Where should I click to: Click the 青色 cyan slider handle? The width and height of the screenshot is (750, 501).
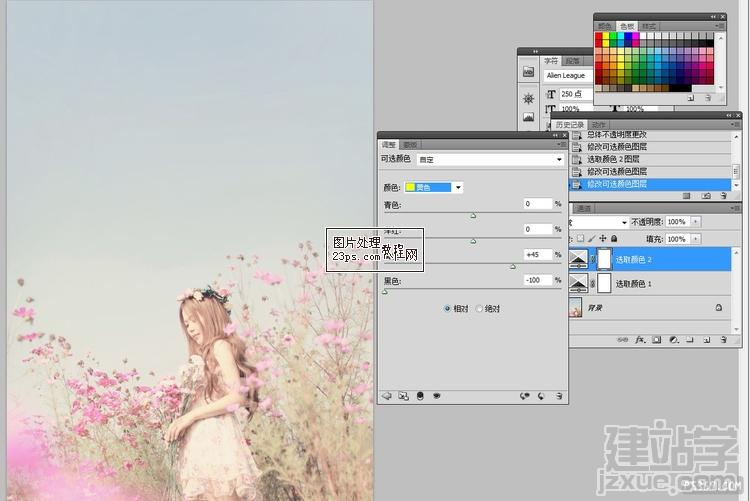(473, 216)
